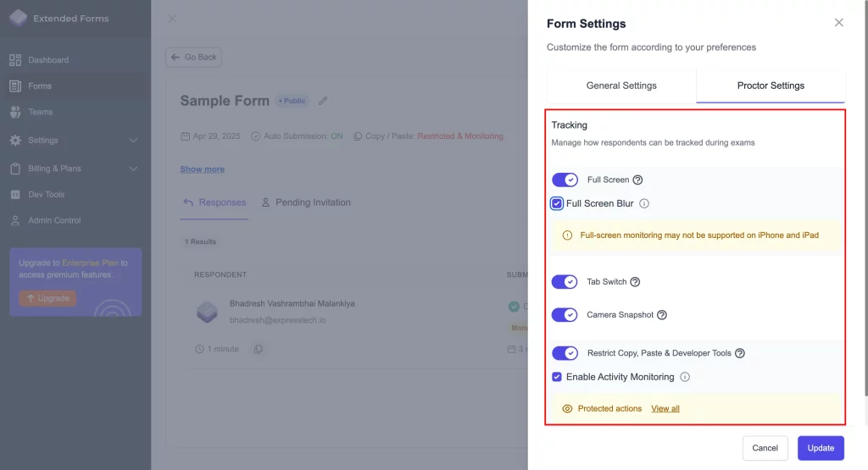Screen dimensions: 868x470
Task: Click the respondent avatar thumbnail
Action: 207,312
